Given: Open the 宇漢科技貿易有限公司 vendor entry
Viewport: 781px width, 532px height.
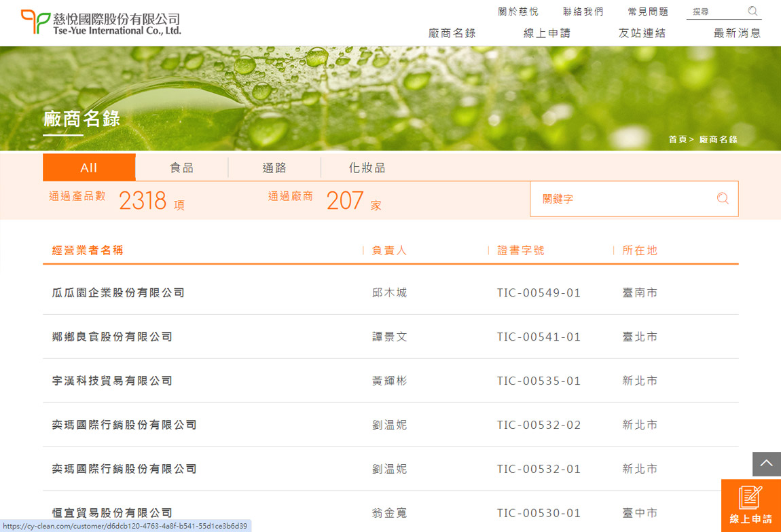Looking at the screenshot, I should tap(112, 381).
